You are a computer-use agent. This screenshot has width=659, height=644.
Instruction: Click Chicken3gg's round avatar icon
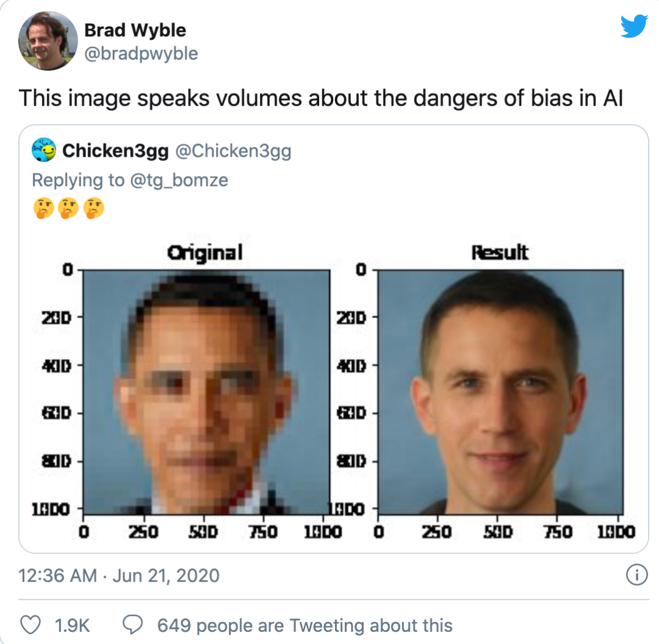click(x=44, y=150)
